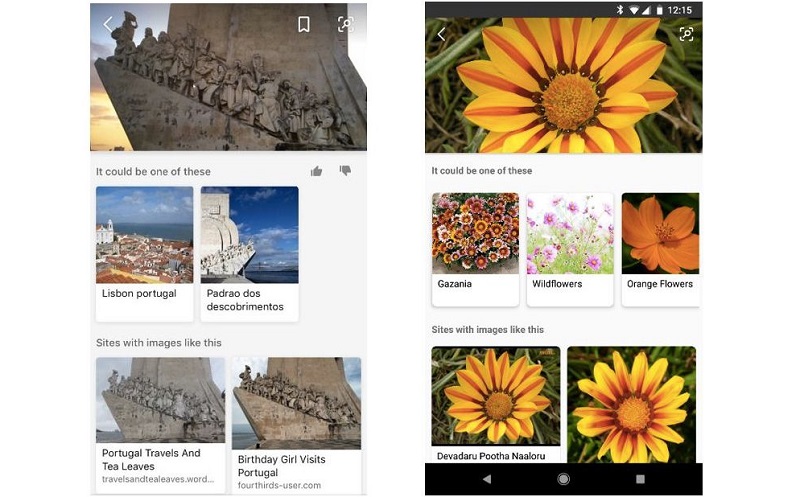Image resolution: width=800 pixels, height=497 pixels.
Task: Tap the back arrow on monument screen
Action: [x=108, y=25]
